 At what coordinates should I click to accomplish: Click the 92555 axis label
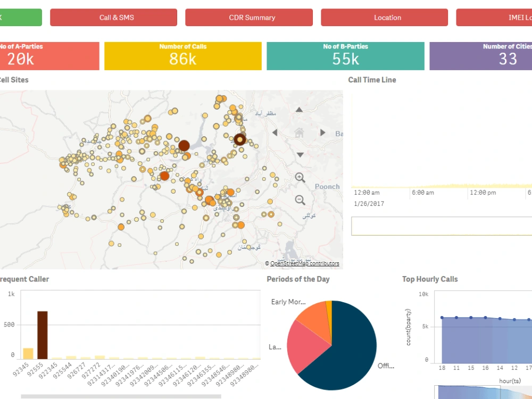click(35, 370)
